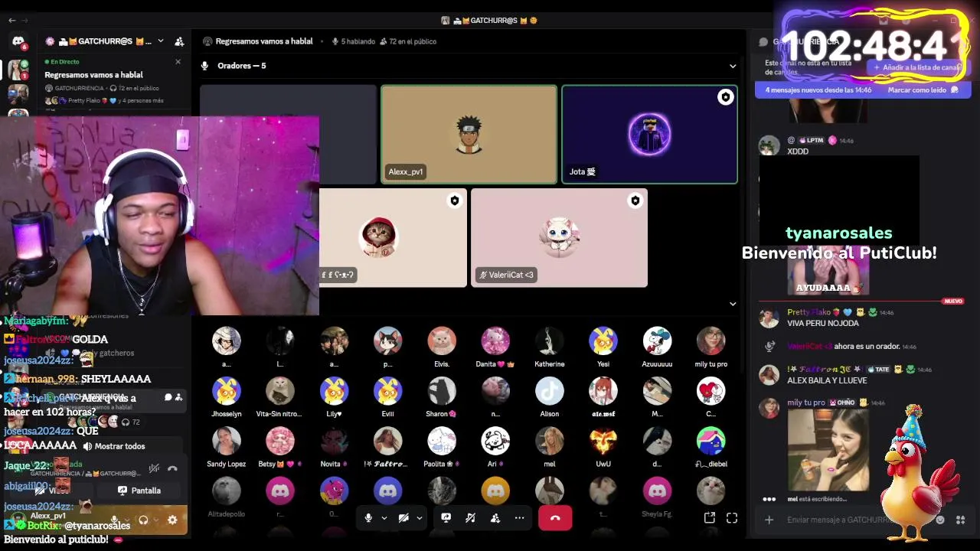Open emoji picker in message bar

pyautogui.click(x=940, y=520)
